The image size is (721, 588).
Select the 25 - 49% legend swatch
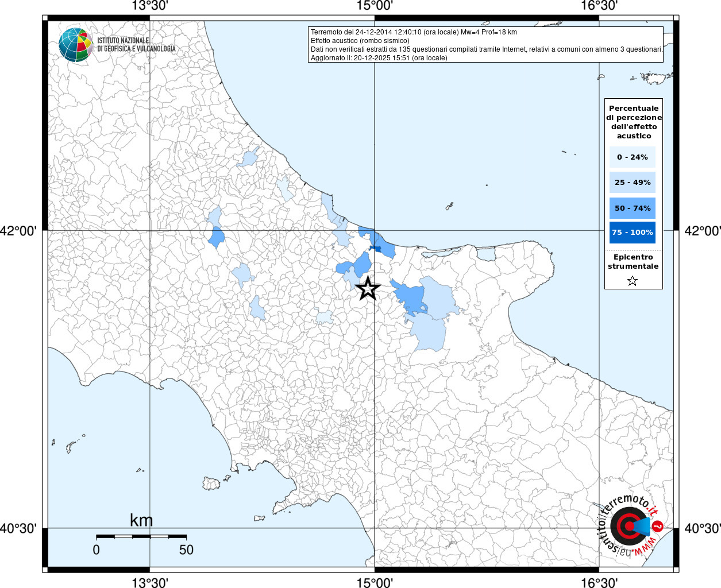click(x=633, y=183)
